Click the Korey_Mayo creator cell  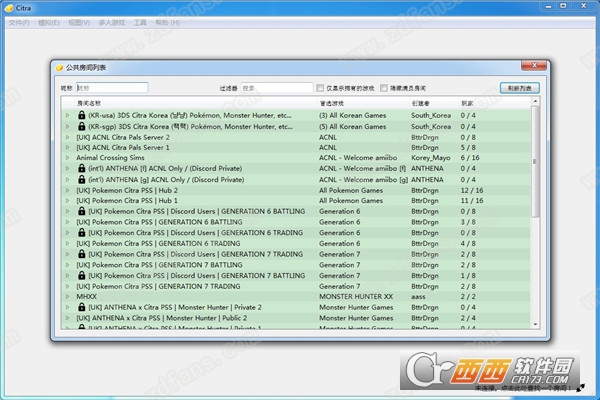(x=430, y=157)
